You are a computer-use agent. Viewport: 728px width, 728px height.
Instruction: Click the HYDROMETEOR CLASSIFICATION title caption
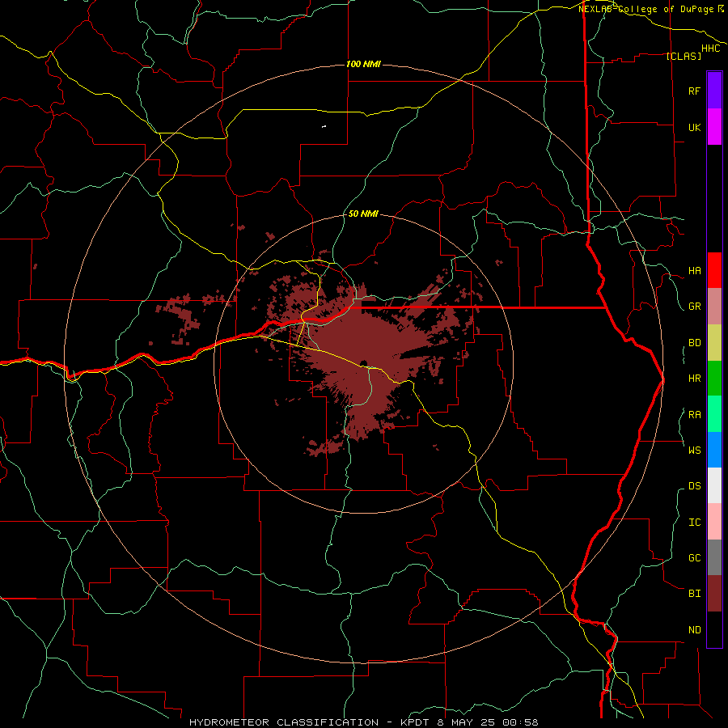click(363, 722)
